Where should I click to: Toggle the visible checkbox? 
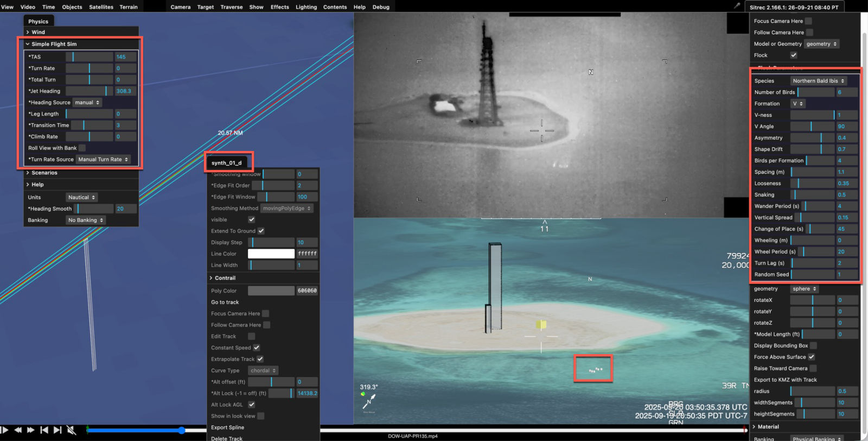tap(251, 220)
